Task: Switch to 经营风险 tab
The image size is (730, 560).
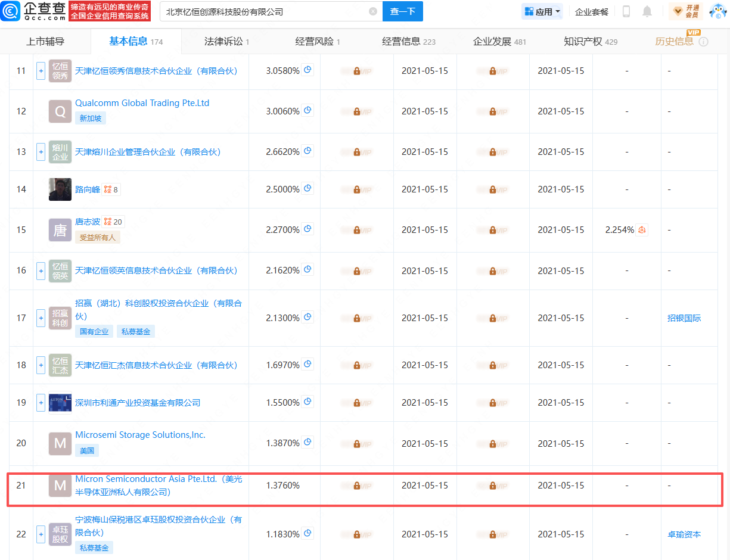Action: point(318,41)
